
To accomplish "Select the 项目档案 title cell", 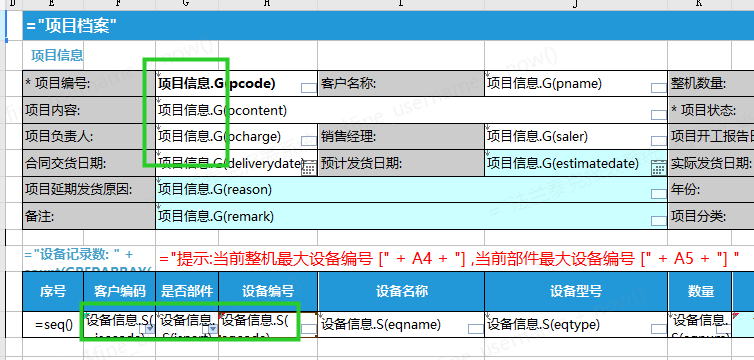I will pos(388,25).
